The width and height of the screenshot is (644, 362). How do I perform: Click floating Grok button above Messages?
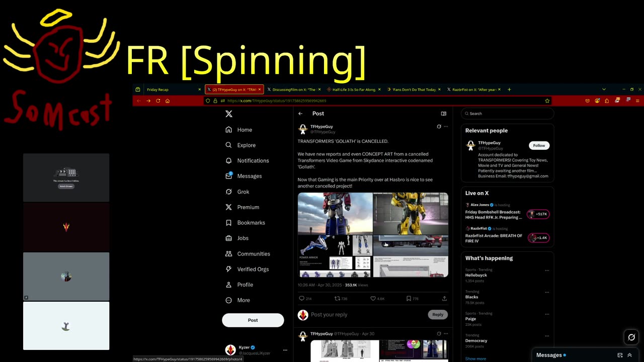631,337
